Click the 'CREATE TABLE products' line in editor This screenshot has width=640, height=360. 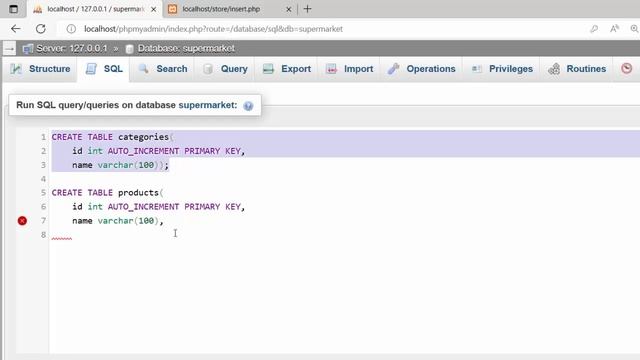tap(107, 192)
